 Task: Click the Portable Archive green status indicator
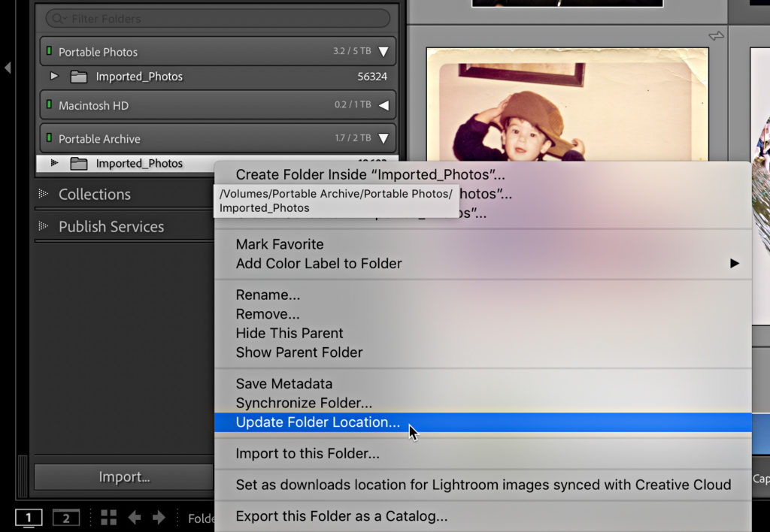(x=49, y=139)
